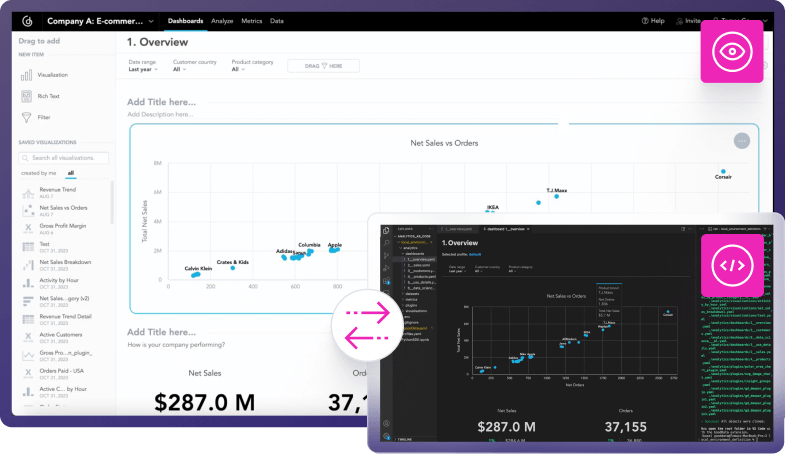
Task: Select the Net Sales Breakdown waterfall icon
Action: pos(28,265)
